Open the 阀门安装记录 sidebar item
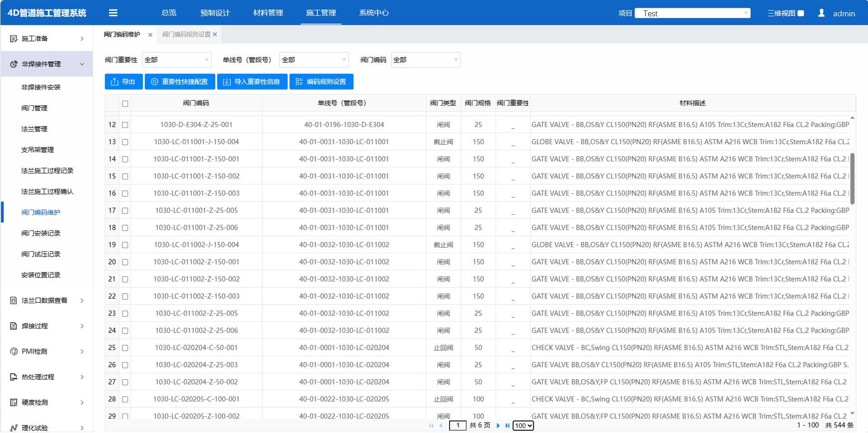This screenshot has width=868, height=433. tap(41, 233)
